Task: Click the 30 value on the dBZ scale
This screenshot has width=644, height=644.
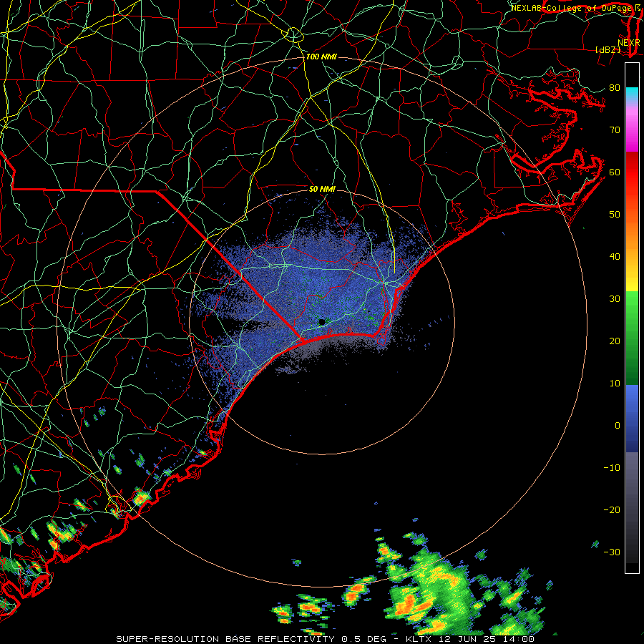Action: click(615, 299)
